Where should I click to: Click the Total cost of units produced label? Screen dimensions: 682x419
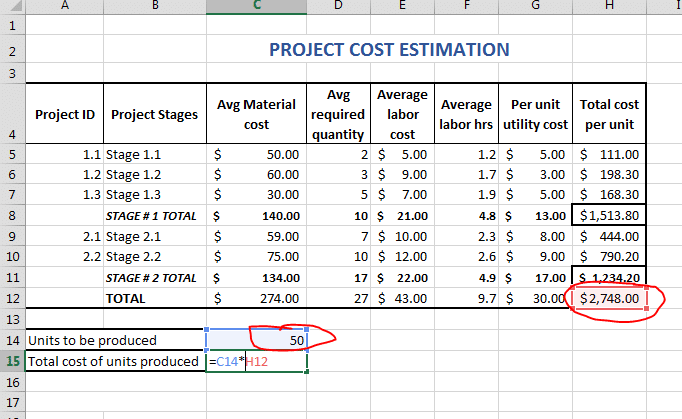pyautogui.click(x=114, y=361)
